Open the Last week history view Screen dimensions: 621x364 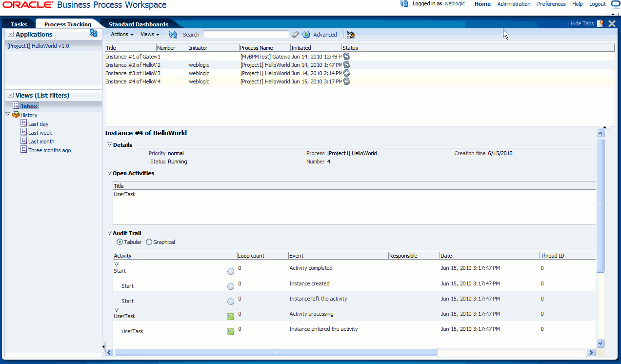[40, 133]
